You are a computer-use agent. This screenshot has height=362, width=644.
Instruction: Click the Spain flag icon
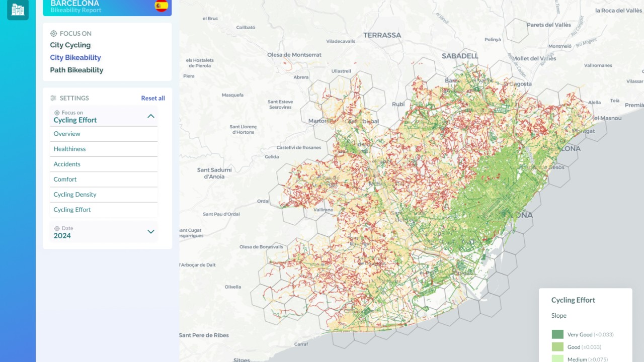point(161,6)
